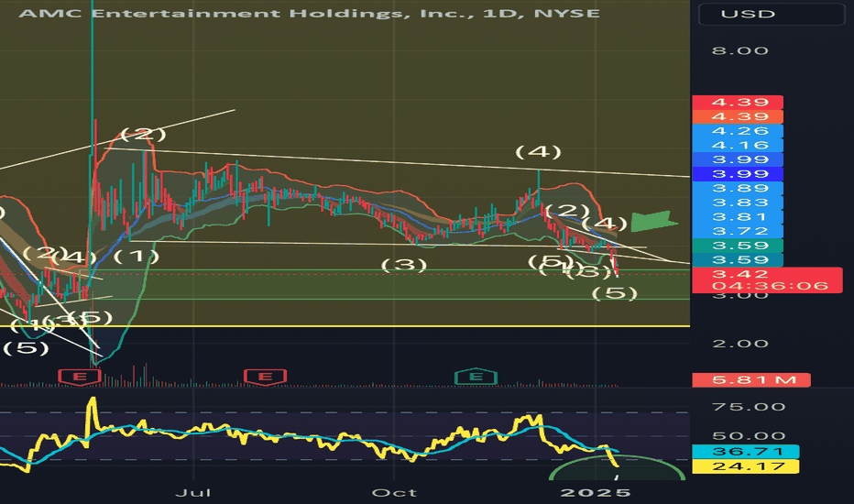854x504 pixels.
Task: Click the cyan 36.71 RSI average label
Action: (746, 452)
